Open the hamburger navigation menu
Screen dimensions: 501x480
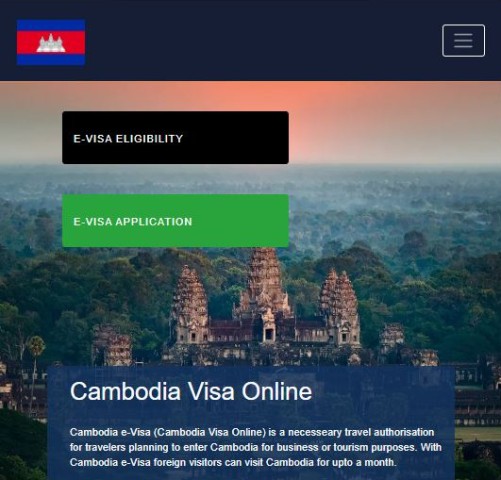[x=463, y=40]
